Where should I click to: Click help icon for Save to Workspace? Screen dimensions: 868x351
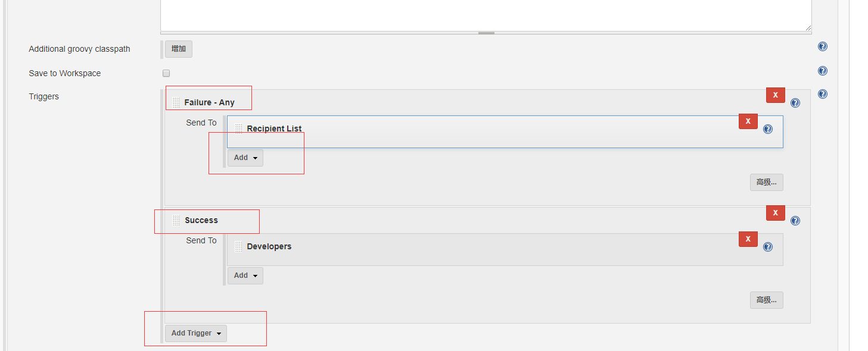823,71
